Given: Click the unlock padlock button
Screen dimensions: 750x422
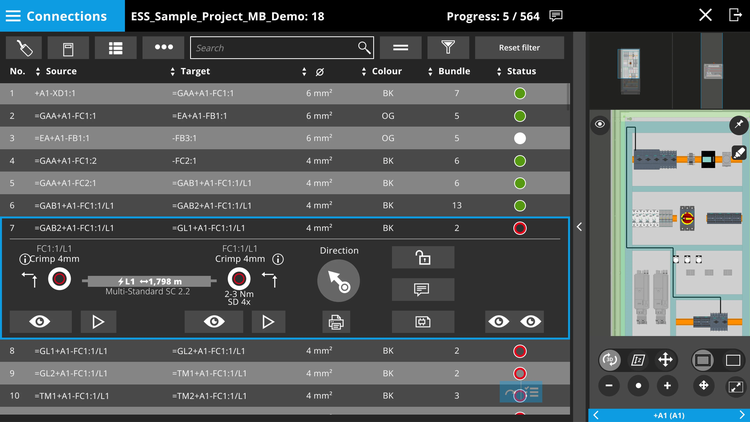Looking at the screenshot, I should pos(423,258).
